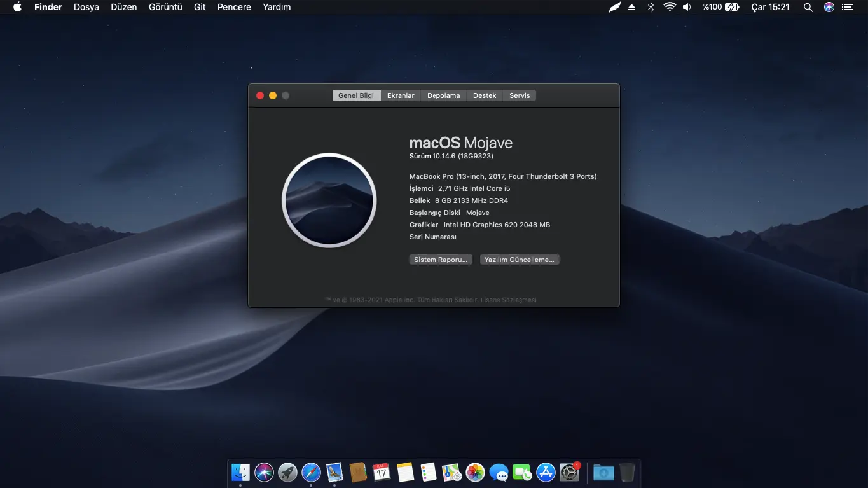Minimize the About This Mac window

(x=273, y=95)
